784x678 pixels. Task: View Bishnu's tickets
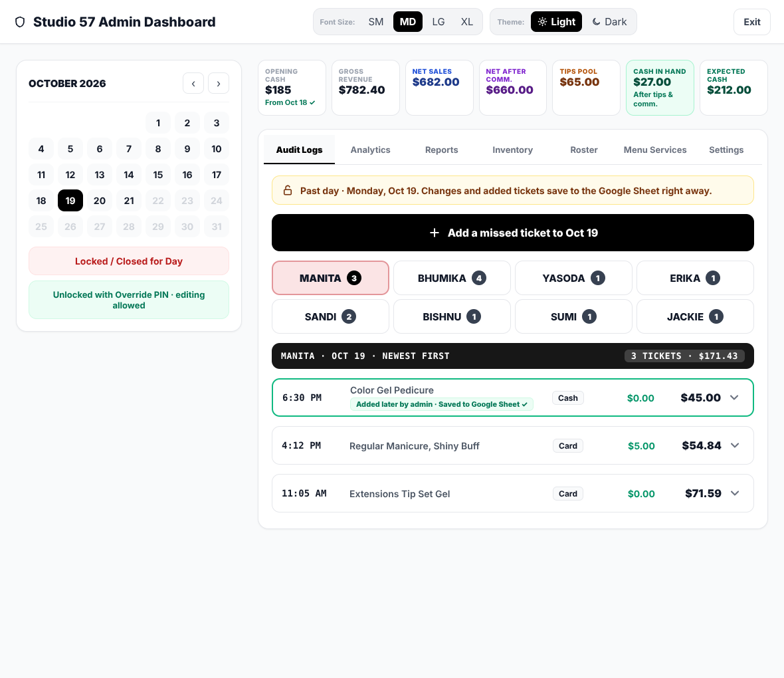(x=452, y=316)
